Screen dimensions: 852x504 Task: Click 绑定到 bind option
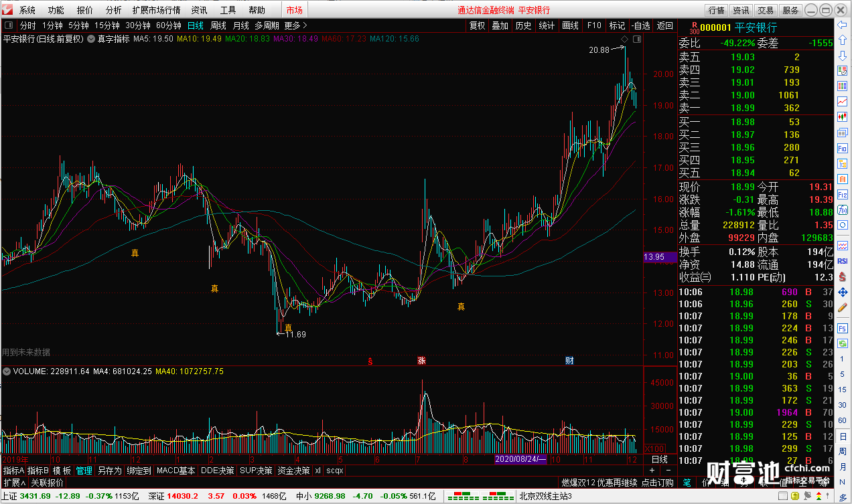pyautogui.click(x=139, y=471)
